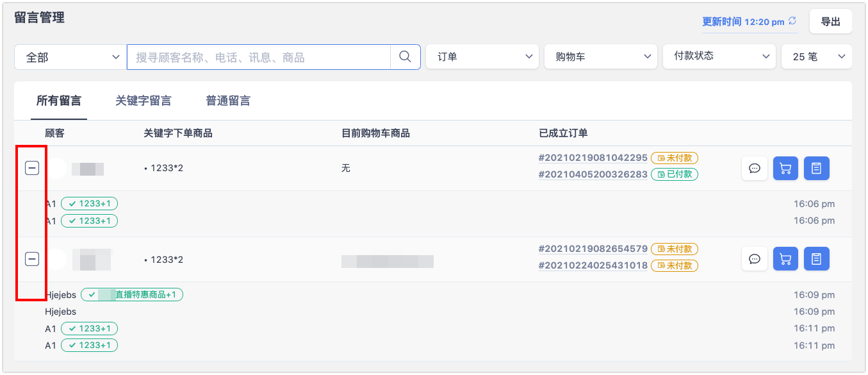The width and height of the screenshot is (868, 375).
Task: Collapse the second customer row with order #20210219082654579
Action: coord(32,259)
